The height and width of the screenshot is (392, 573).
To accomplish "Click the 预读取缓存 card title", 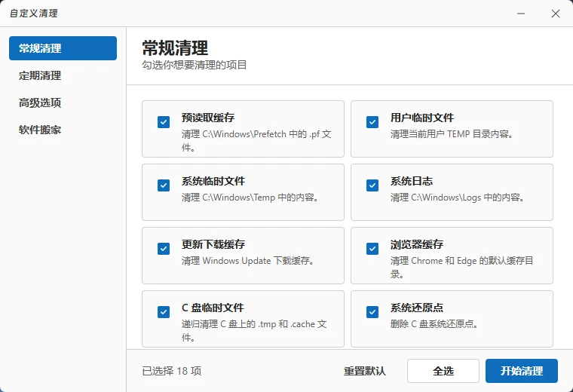I will 208,118.
